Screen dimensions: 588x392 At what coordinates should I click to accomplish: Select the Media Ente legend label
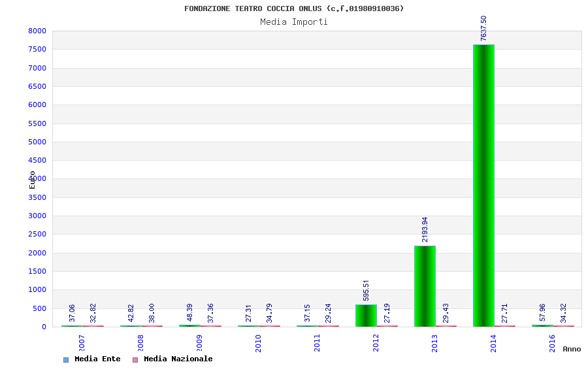97,359
